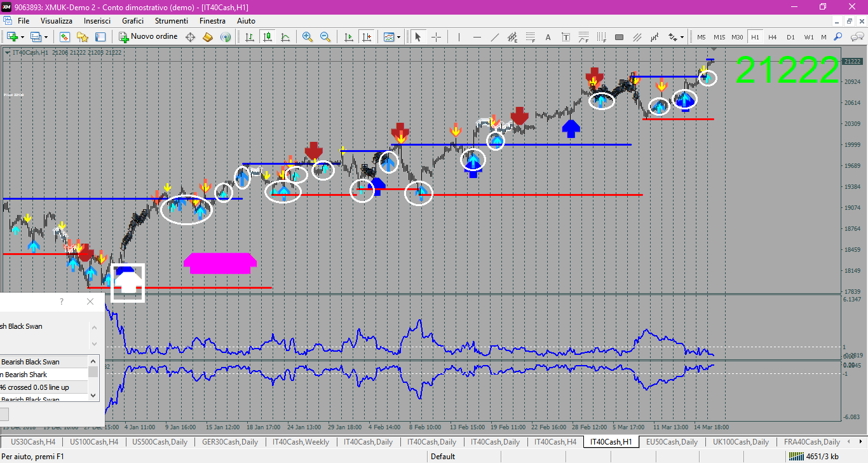Switch to M30 timeframe
868x463 pixels.
(737, 37)
